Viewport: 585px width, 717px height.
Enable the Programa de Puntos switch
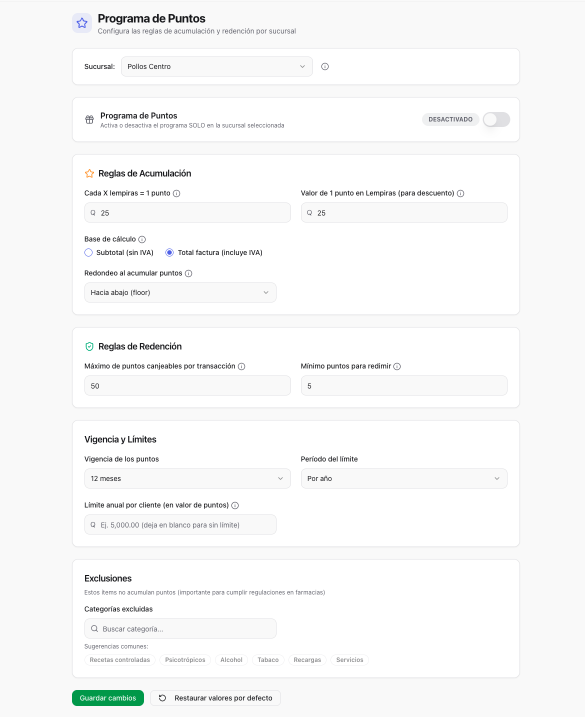pyautogui.click(x=496, y=119)
